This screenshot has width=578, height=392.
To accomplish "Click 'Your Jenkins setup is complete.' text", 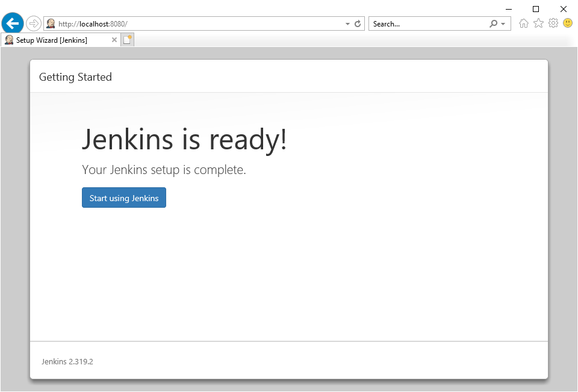I will pyautogui.click(x=164, y=170).
